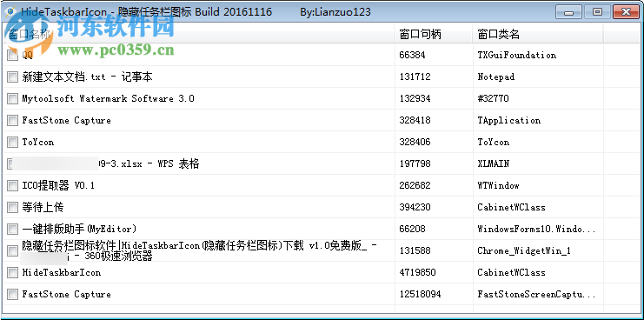Tick checkbox of FastStone Capture handle 328418

pyautogui.click(x=13, y=120)
